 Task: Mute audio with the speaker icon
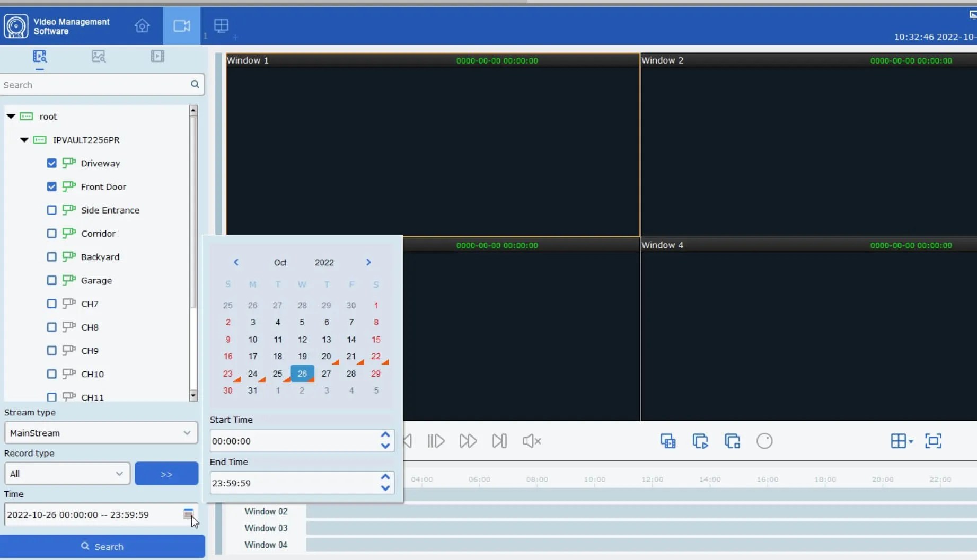click(531, 441)
